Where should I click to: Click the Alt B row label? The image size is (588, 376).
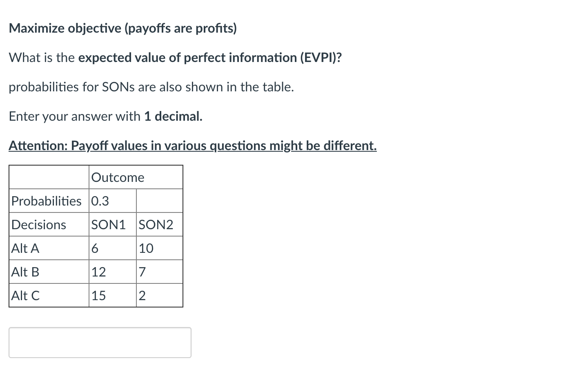click(25, 272)
